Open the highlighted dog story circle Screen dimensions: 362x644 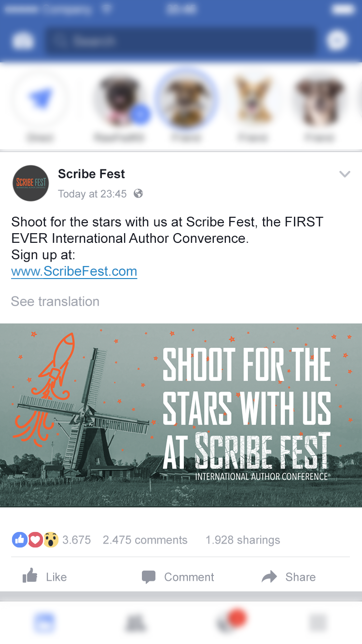coord(186,99)
